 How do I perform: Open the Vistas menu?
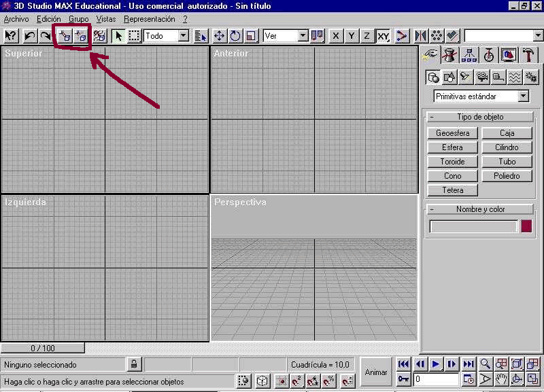pos(106,19)
